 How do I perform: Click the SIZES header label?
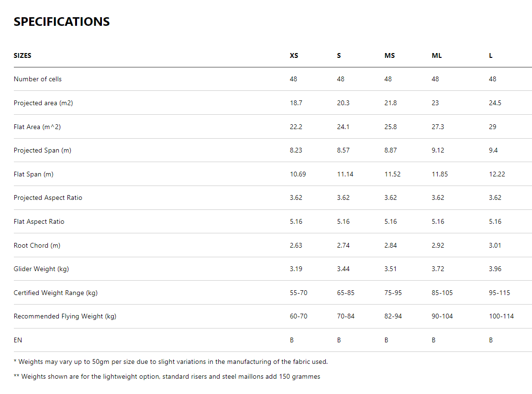[22, 55]
